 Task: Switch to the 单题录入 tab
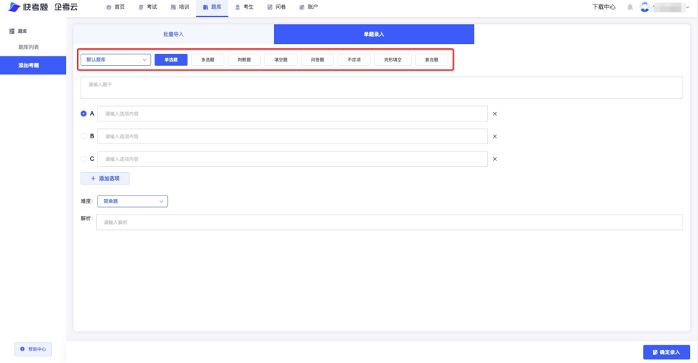pos(374,34)
